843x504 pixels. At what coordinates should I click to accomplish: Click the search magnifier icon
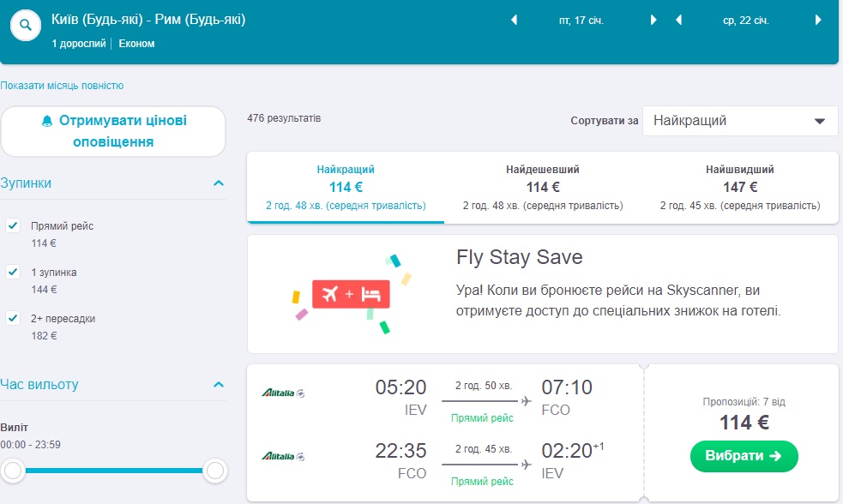pos(27,25)
